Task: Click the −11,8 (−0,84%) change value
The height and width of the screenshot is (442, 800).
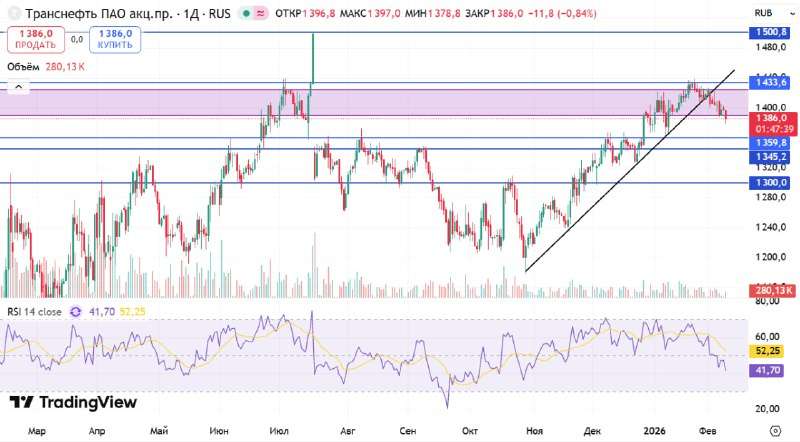Action: (x=562, y=14)
